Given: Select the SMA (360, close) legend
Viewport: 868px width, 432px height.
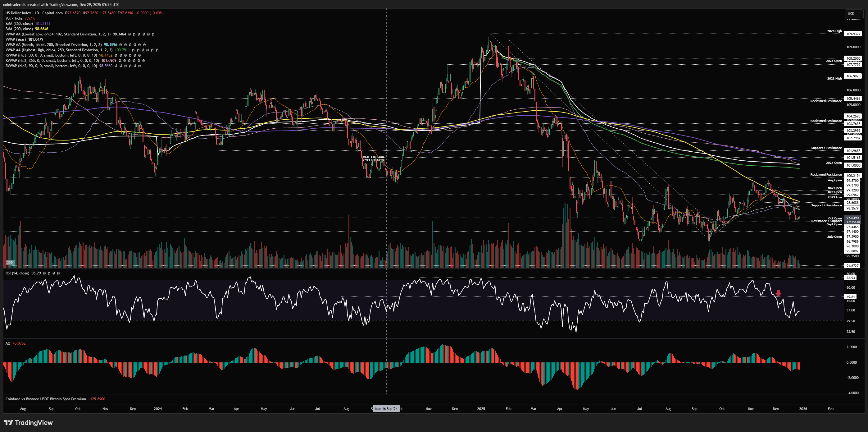Looking at the screenshot, I should [19, 24].
